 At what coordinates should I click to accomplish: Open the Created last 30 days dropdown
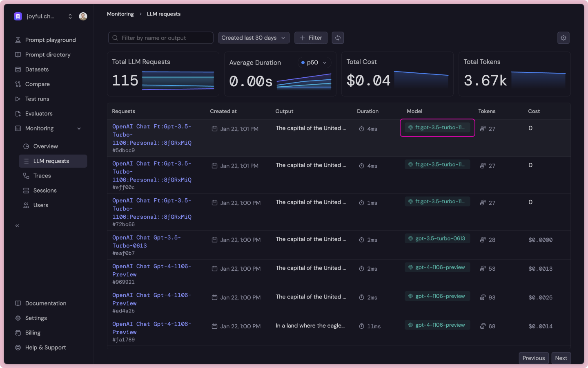(x=254, y=38)
